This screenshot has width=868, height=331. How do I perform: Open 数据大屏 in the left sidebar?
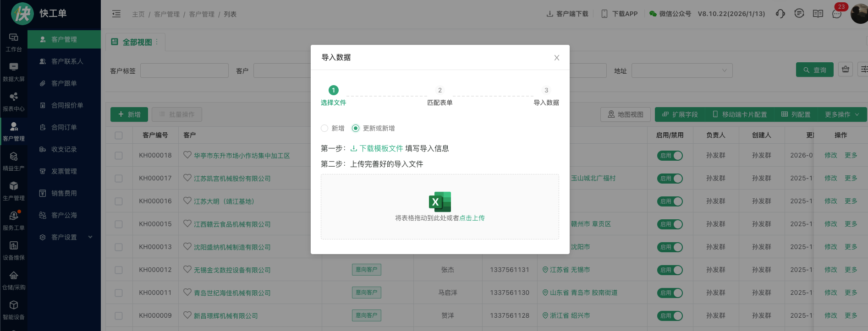(x=14, y=72)
